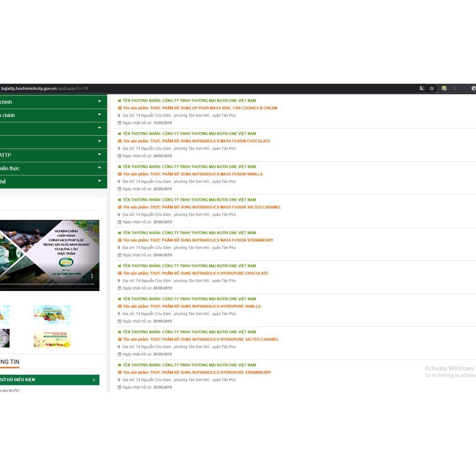Click the gray magnifier extension icon
The image size is (476, 476).
pyautogui.click(x=455, y=88)
